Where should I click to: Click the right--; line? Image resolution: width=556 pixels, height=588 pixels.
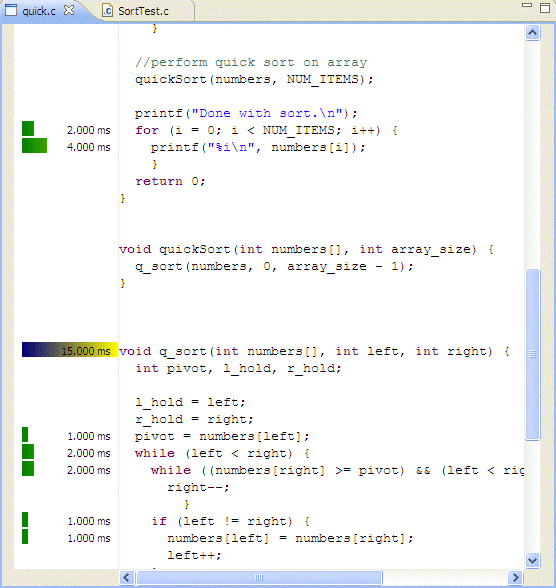tap(198, 487)
